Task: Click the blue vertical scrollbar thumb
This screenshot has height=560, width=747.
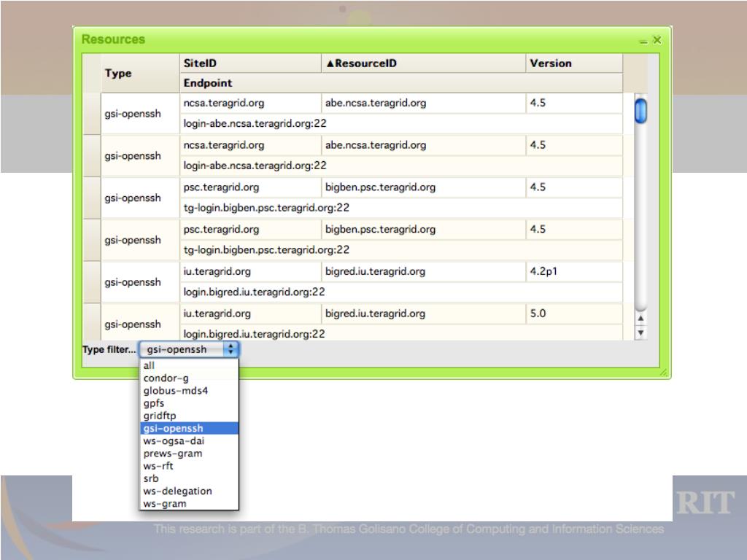Action: tap(640, 111)
